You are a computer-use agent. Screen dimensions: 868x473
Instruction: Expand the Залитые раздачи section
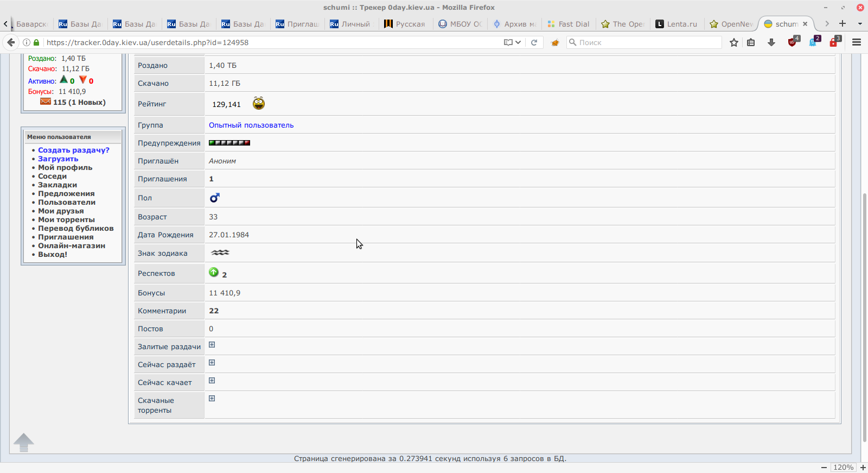(212, 345)
